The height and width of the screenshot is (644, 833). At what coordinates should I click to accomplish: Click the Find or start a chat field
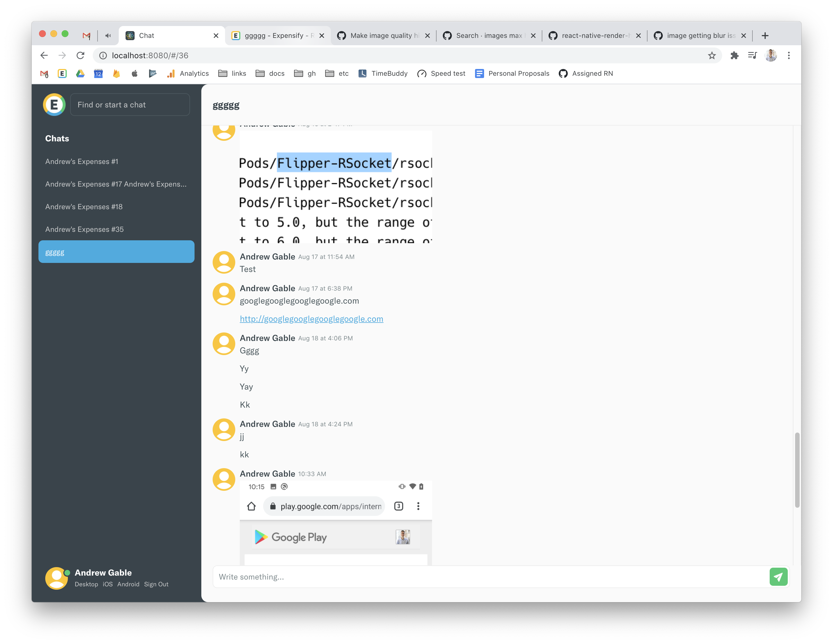pos(130,105)
